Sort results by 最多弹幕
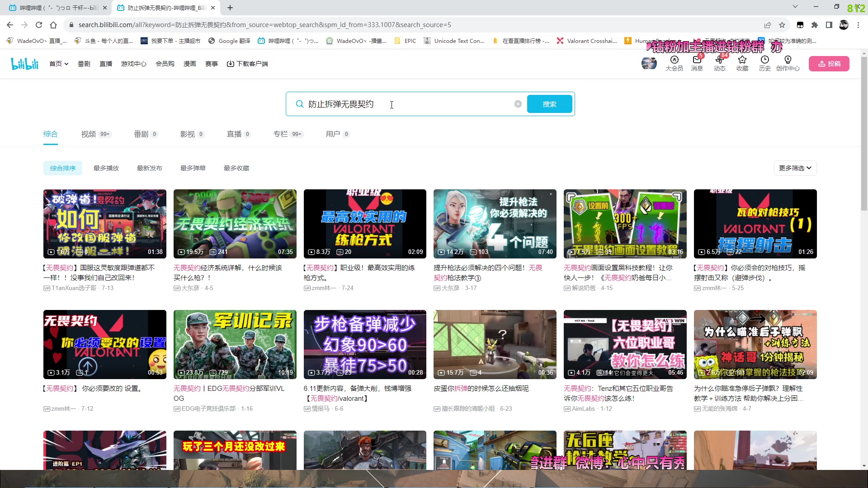868x488 pixels. (193, 168)
